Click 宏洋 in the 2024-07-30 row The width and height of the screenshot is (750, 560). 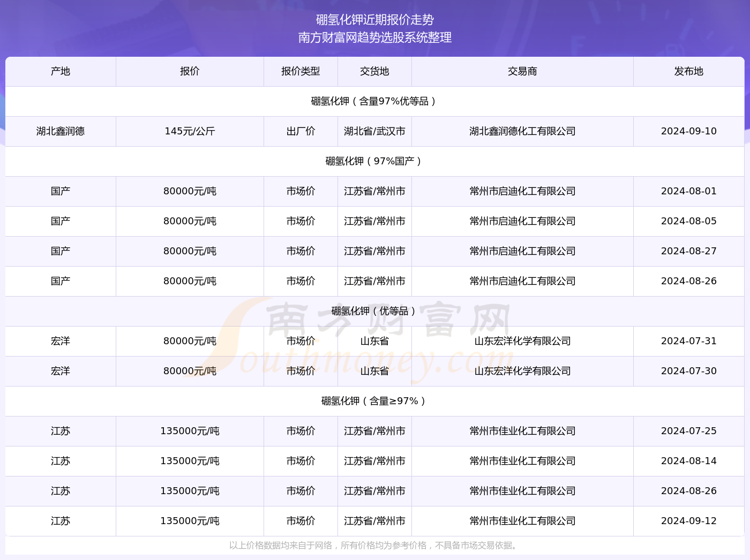(61, 371)
